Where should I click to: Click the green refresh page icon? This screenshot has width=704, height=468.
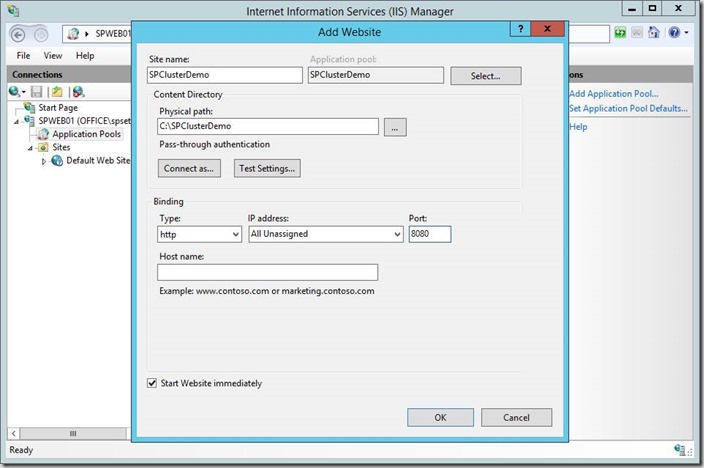pos(620,33)
